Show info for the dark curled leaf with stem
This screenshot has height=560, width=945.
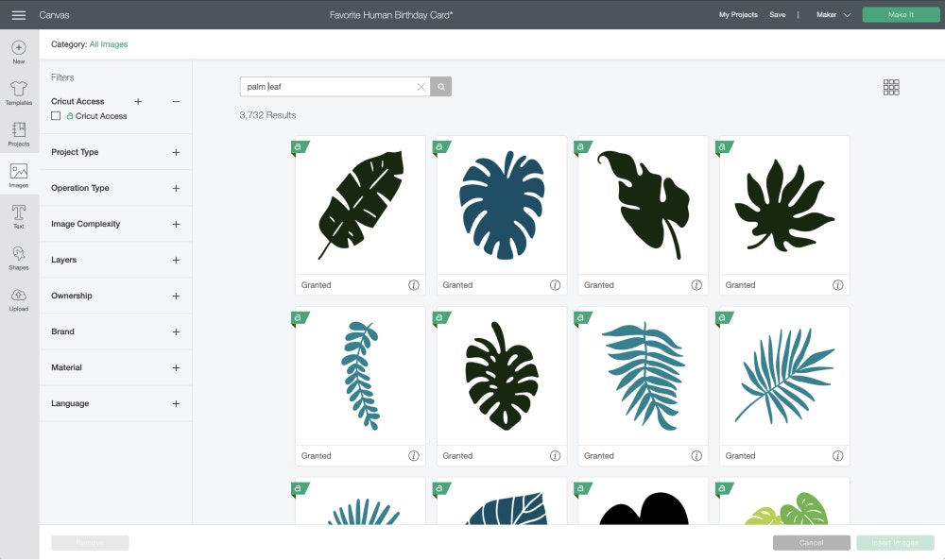[696, 285]
